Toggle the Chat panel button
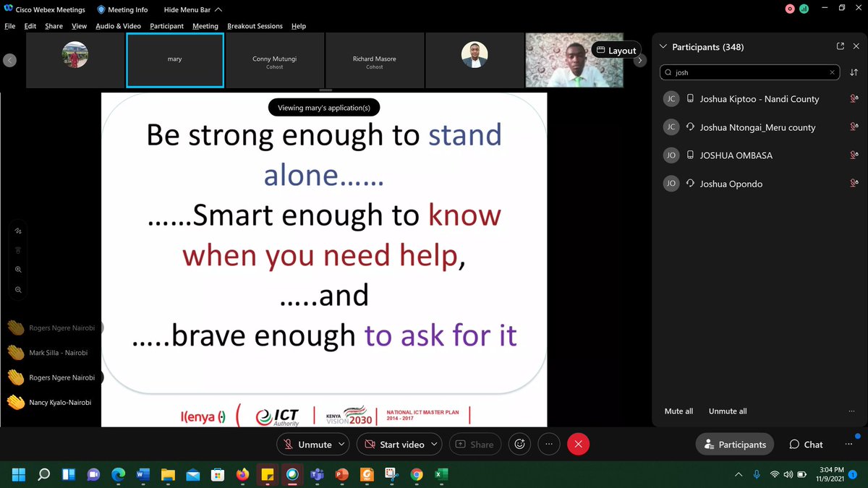868x488 pixels. tap(807, 444)
